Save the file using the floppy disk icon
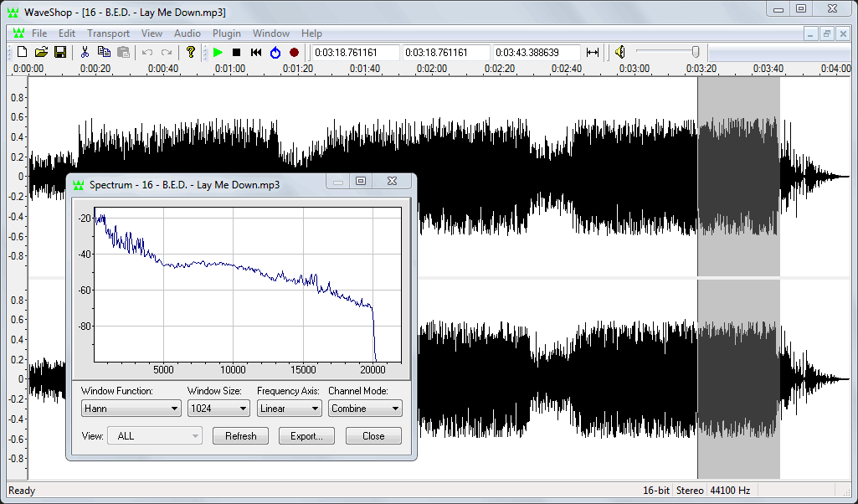 coord(60,52)
